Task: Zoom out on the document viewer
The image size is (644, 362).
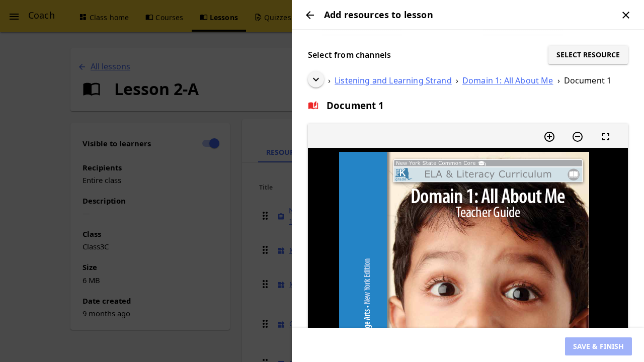Action: [578, 137]
